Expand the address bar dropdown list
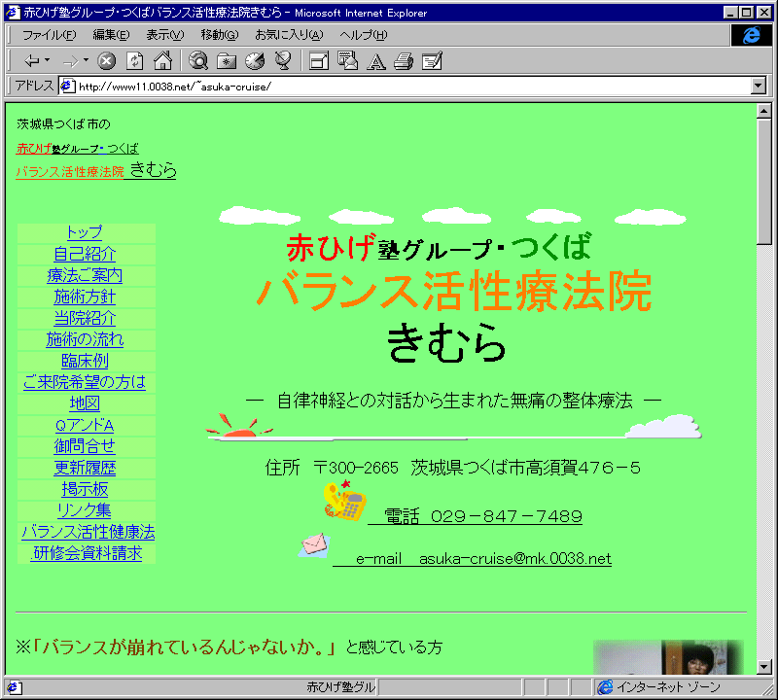Viewport: 778px width, 700px height. pos(759,87)
